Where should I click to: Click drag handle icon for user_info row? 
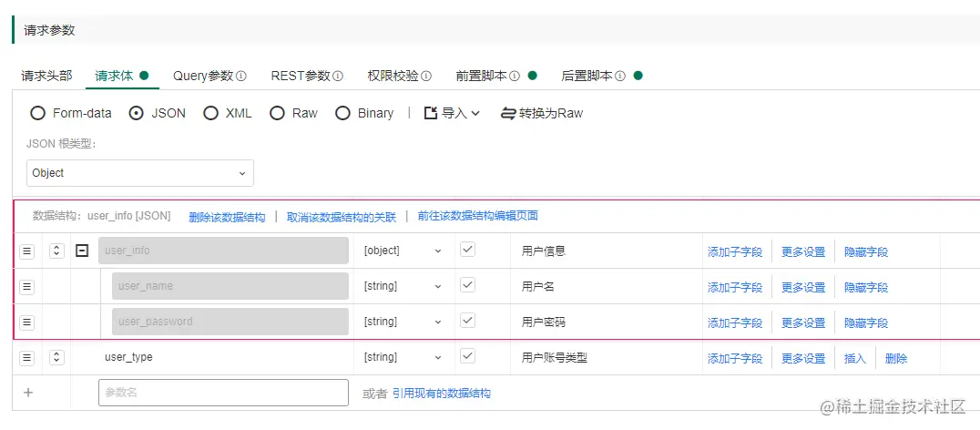pos(27,251)
